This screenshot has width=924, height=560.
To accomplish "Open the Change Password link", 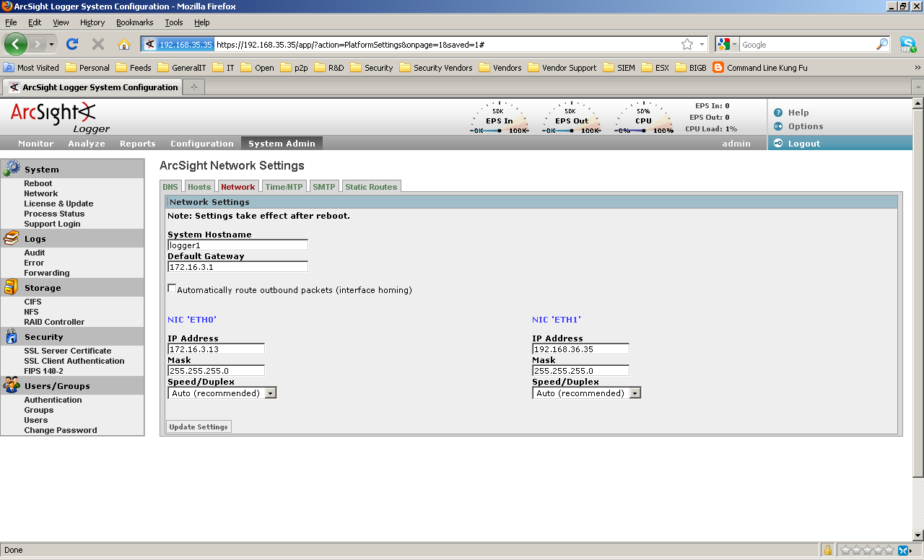I will tap(61, 430).
